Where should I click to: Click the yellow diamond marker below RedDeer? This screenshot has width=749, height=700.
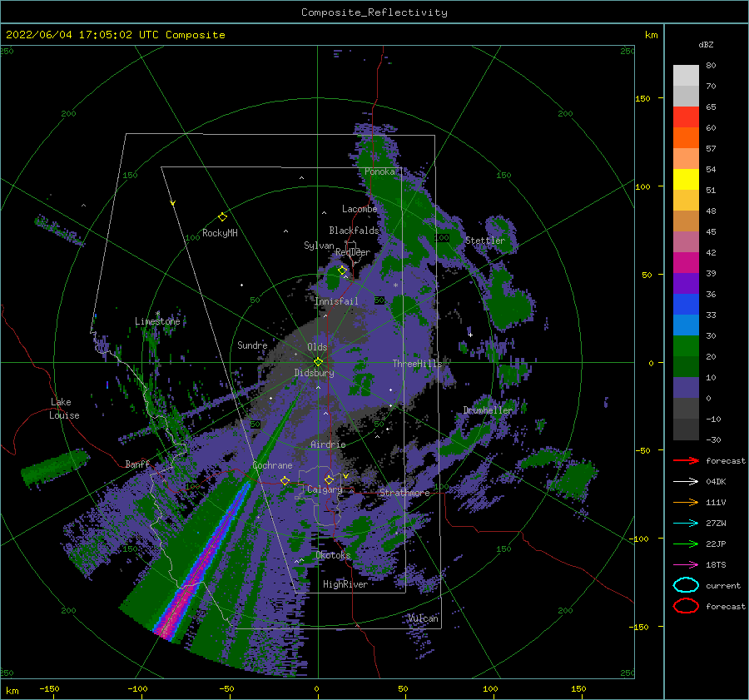click(x=342, y=271)
